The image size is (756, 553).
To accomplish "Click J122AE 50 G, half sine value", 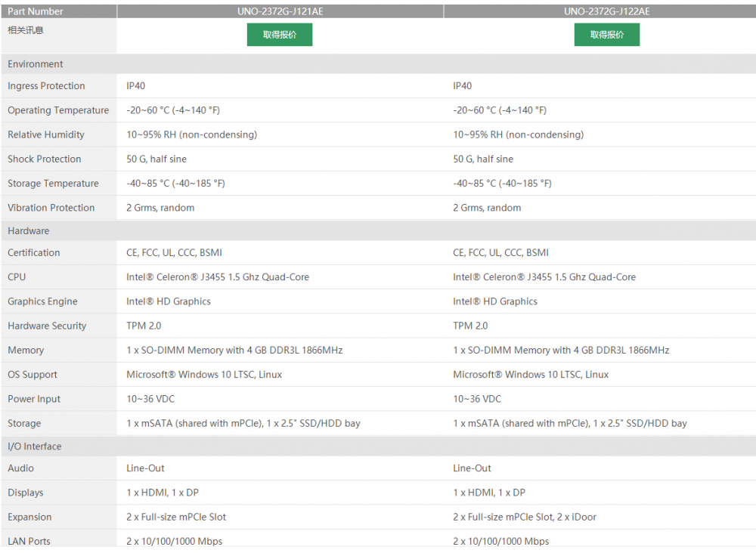I will [483, 159].
